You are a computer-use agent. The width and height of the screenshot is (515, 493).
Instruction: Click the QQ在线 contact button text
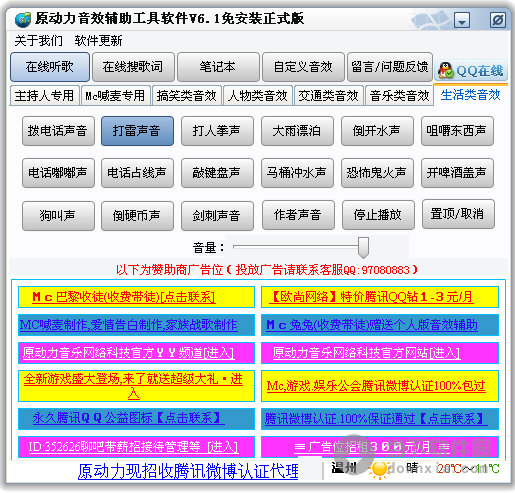(480, 71)
